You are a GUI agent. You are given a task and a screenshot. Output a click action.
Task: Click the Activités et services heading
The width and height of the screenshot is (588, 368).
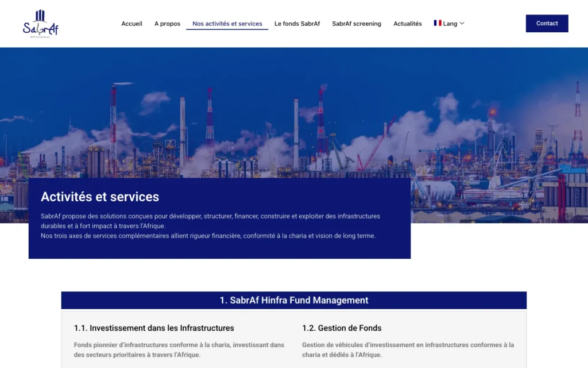[x=100, y=197]
